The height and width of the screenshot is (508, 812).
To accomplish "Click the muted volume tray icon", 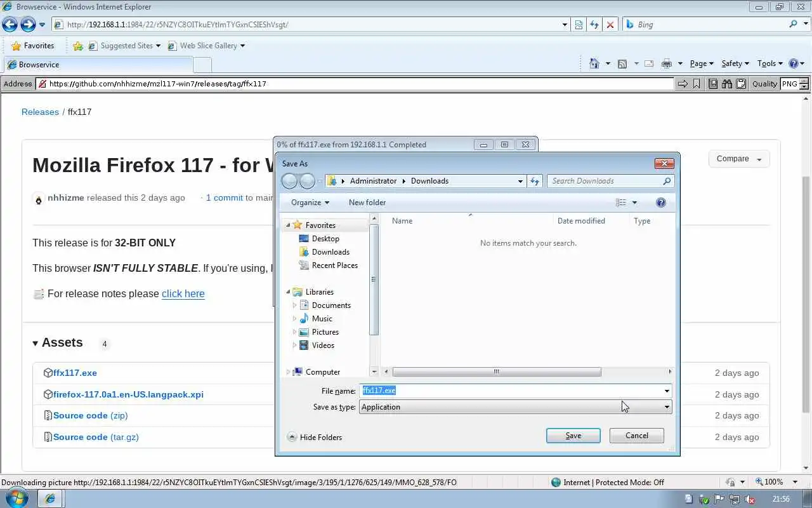I will coord(749,499).
